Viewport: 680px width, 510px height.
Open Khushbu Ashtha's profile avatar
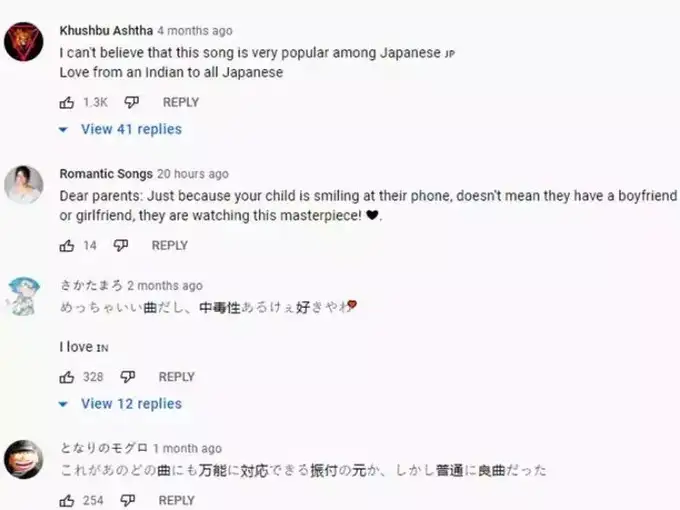click(x=24, y=42)
